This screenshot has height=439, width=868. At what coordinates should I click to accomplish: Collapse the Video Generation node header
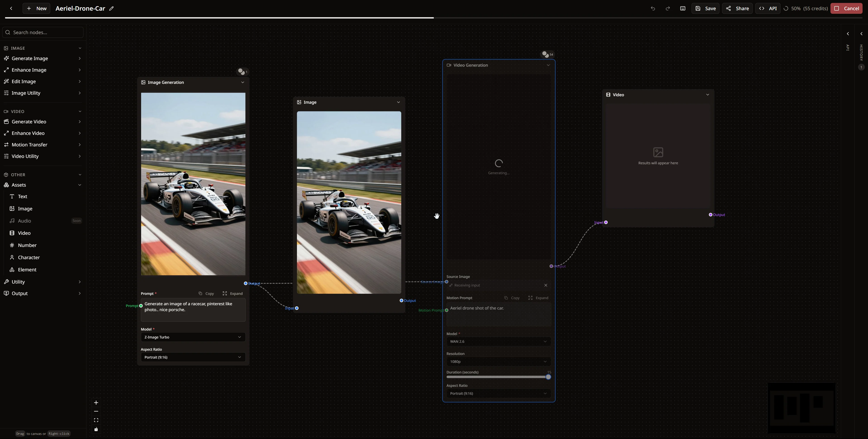click(x=548, y=65)
